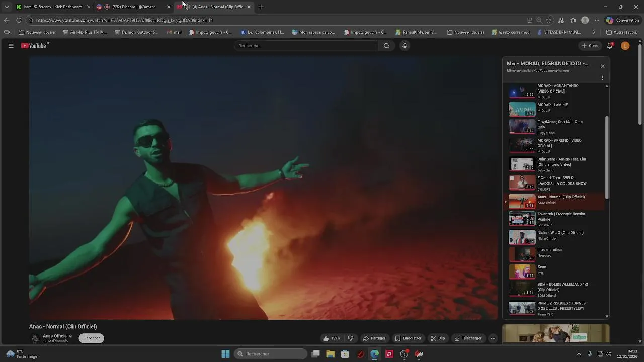Open the Anas Officiel channel link
Viewport: 644px width, 362px height.
pos(55,336)
